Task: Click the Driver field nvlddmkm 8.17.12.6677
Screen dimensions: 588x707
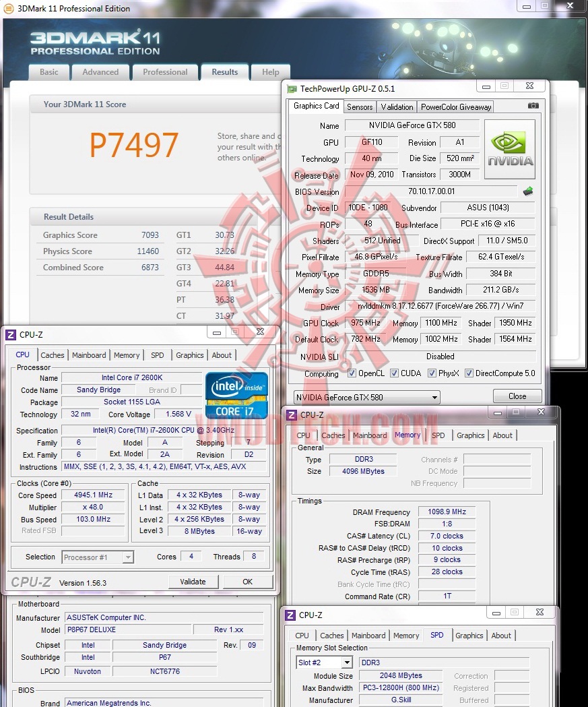Action: [x=440, y=306]
